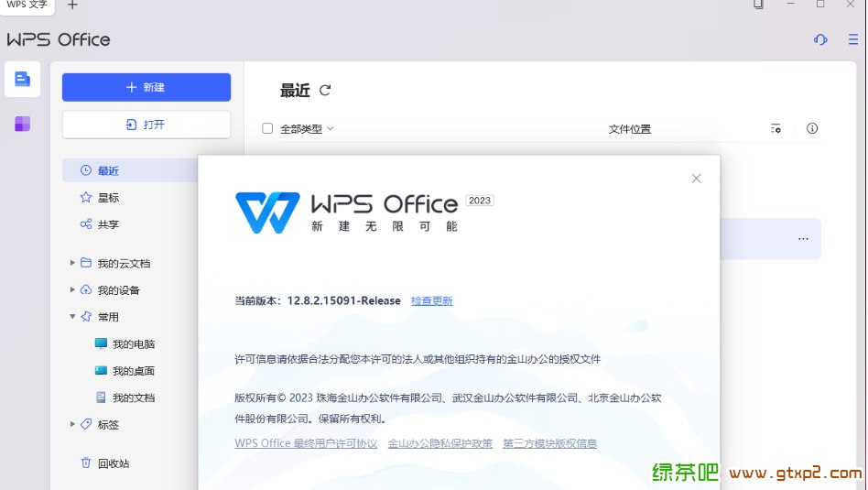Click the 我的文档 document icon
Viewport: 868px width, 490px height.
[x=101, y=397]
